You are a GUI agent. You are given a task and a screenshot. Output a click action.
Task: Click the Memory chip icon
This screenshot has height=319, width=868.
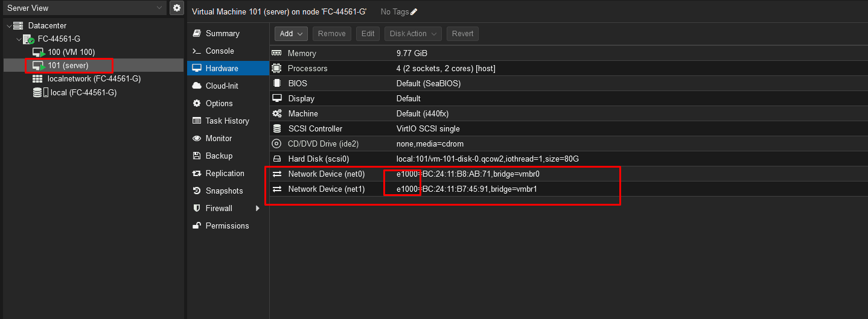pos(277,53)
